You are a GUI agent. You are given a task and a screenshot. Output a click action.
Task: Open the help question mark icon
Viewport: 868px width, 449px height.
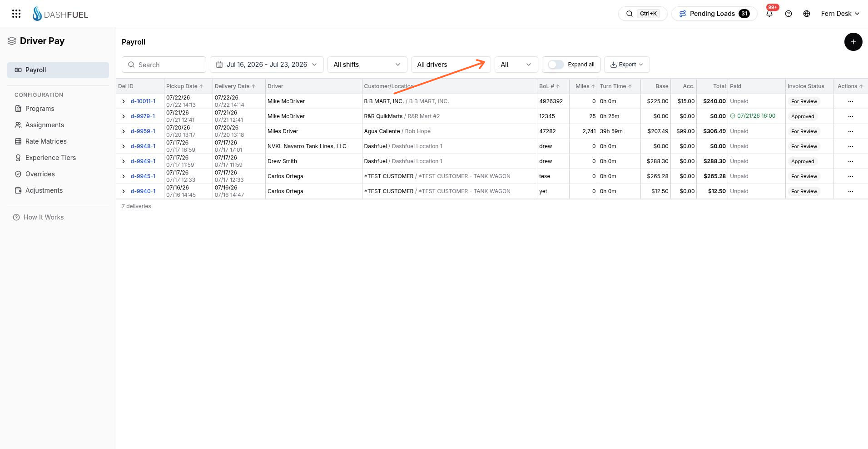point(789,14)
